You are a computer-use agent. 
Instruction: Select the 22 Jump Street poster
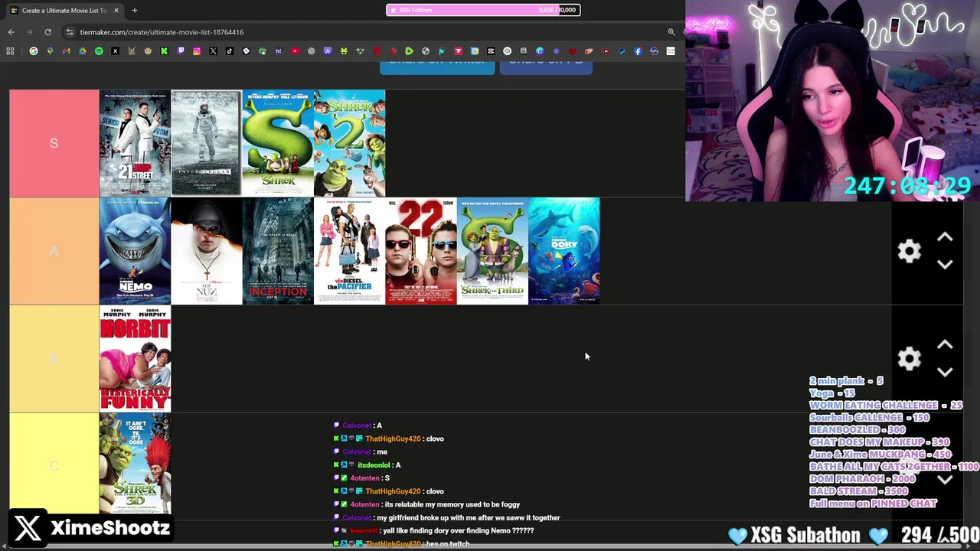point(421,251)
